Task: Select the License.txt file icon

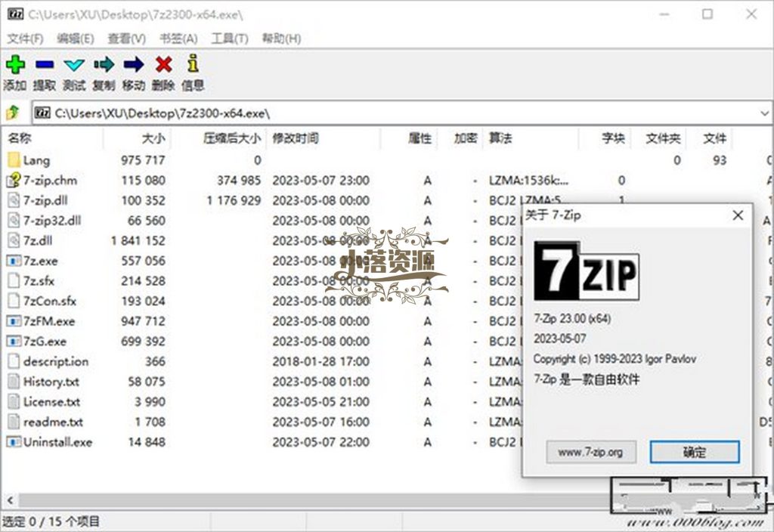Action: (14, 402)
